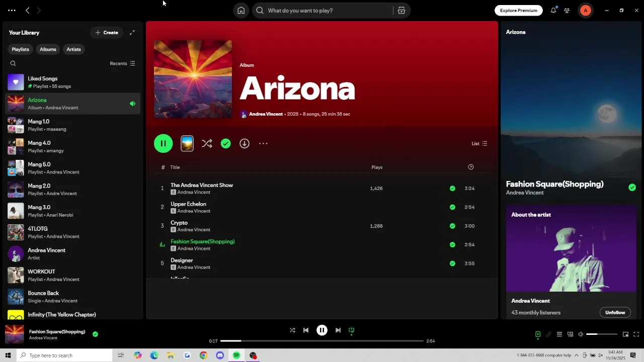Open the three-dot app menu at top left

(x=12, y=11)
